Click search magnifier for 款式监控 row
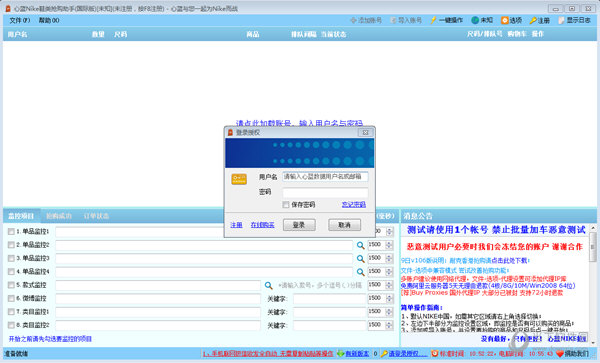The height and width of the screenshot is (363, 600). click(269, 285)
